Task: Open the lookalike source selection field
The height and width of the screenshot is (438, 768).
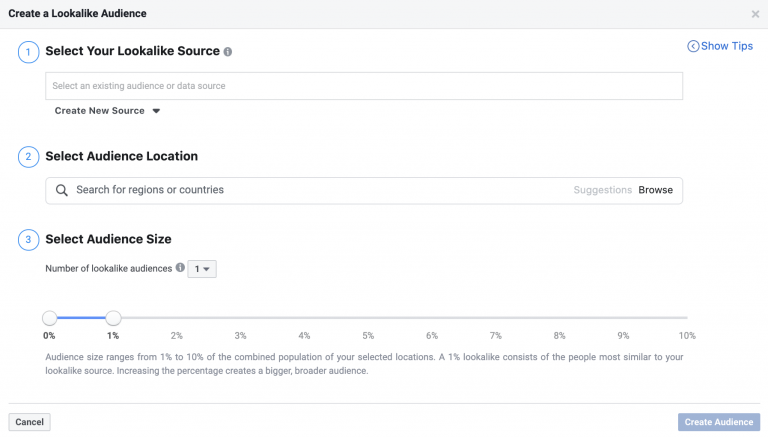Action: click(363, 86)
